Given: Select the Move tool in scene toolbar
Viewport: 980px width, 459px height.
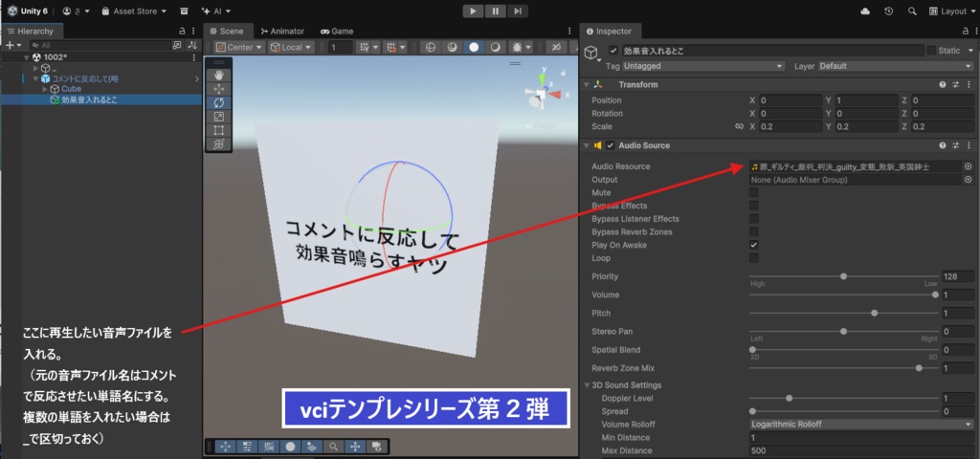Looking at the screenshot, I should click(219, 89).
